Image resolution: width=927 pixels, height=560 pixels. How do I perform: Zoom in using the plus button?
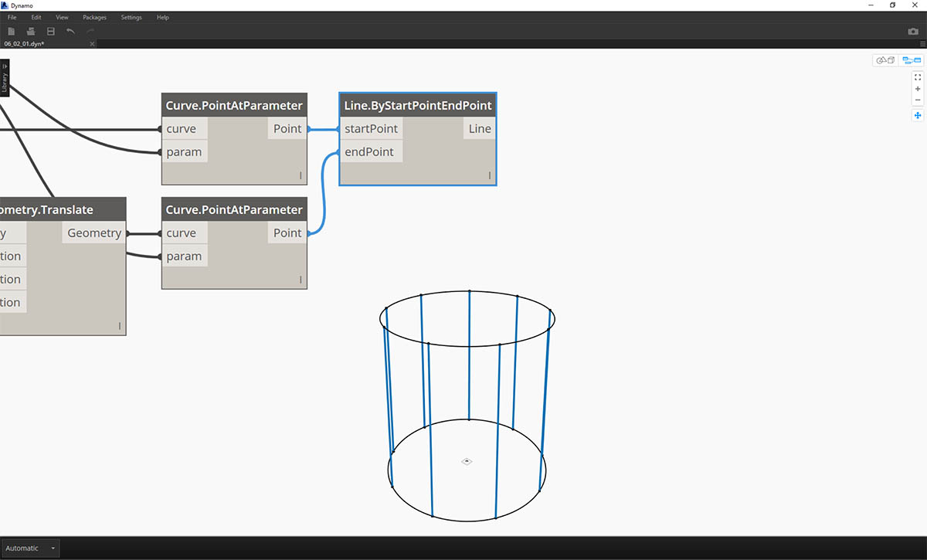(x=918, y=89)
